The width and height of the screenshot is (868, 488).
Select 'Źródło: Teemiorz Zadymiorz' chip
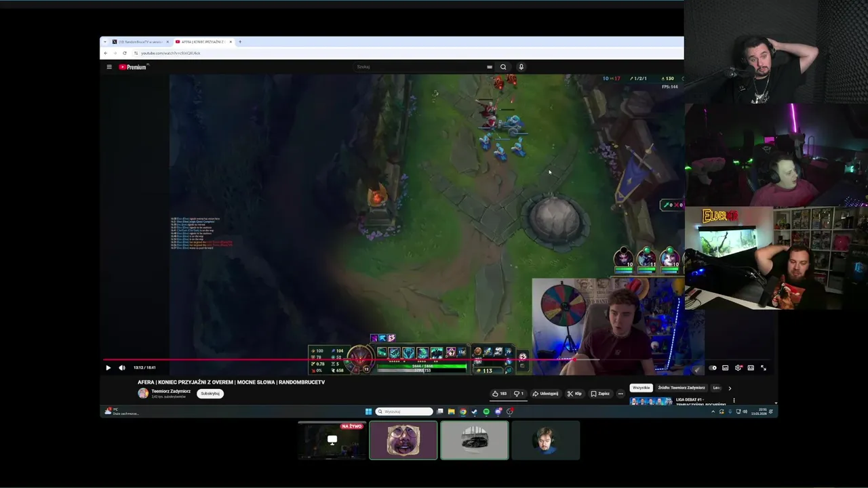tap(682, 388)
